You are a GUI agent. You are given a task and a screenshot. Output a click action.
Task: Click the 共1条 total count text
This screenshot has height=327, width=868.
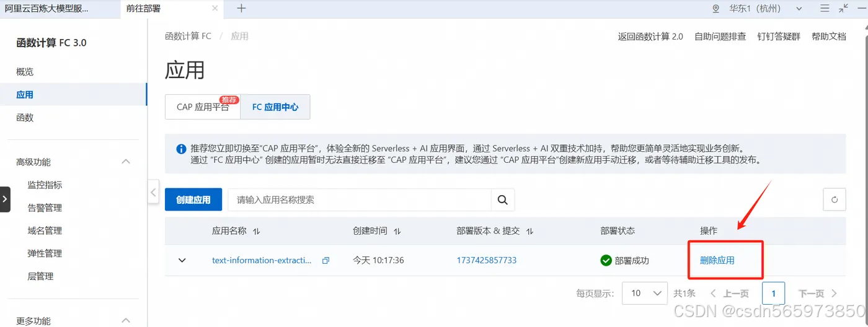click(684, 294)
